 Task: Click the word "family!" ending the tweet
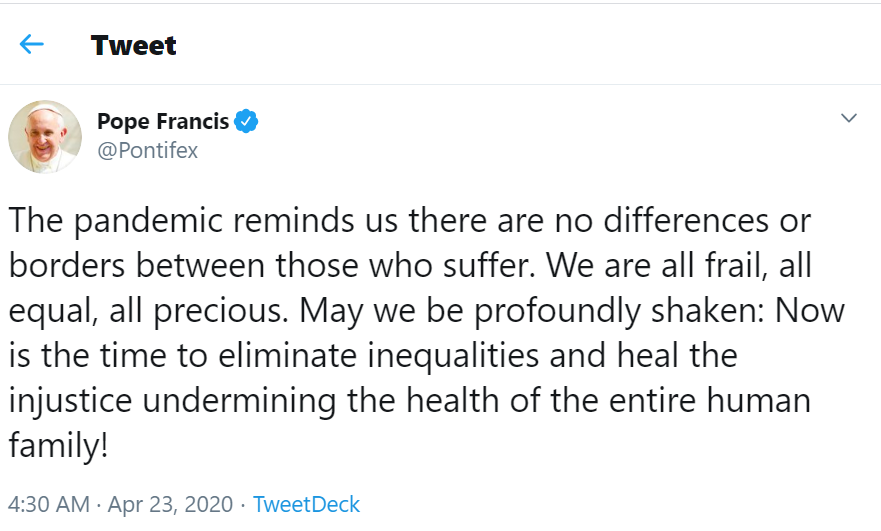click(x=58, y=446)
